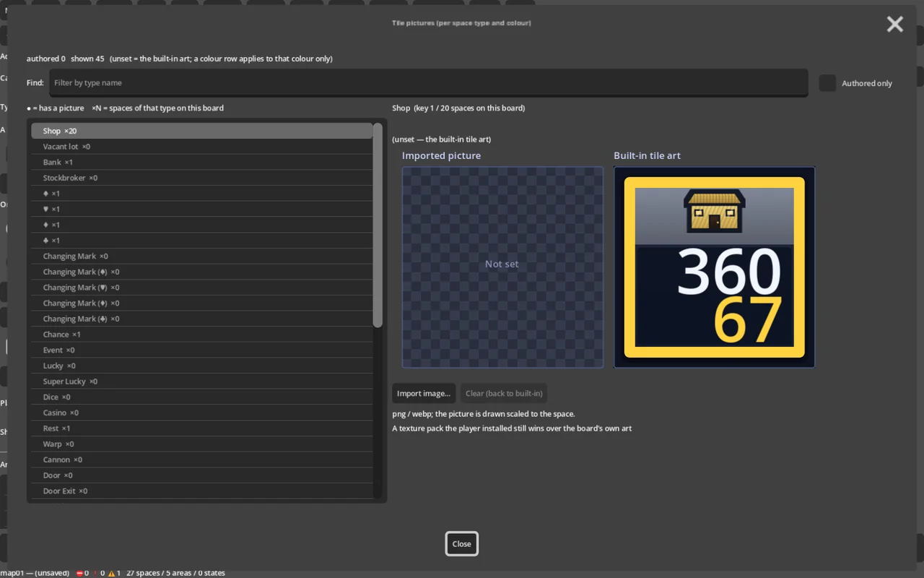Select the heart suit space row
The height and width of the screenshot is (578, 924).
pos(202,210)
